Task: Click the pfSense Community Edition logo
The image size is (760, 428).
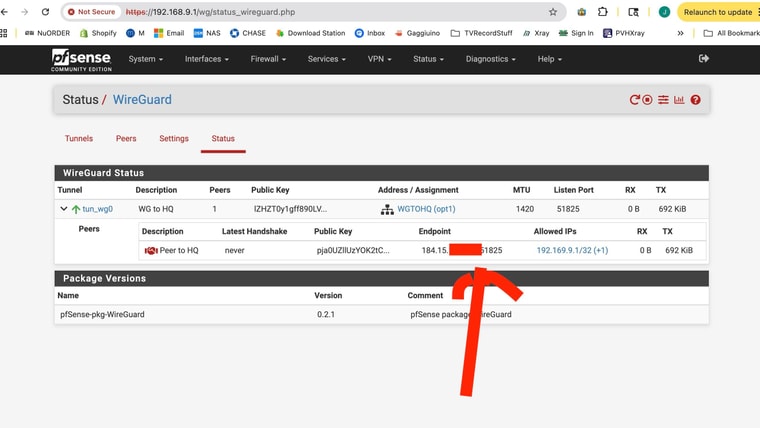Action: click(x=81, y=59)
